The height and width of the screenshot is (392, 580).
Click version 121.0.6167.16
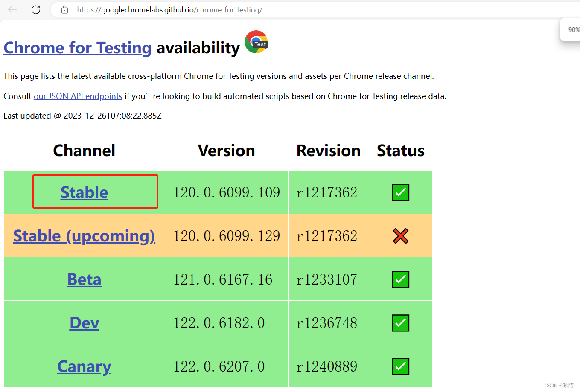pyautogui.click(x=223, y=279)
